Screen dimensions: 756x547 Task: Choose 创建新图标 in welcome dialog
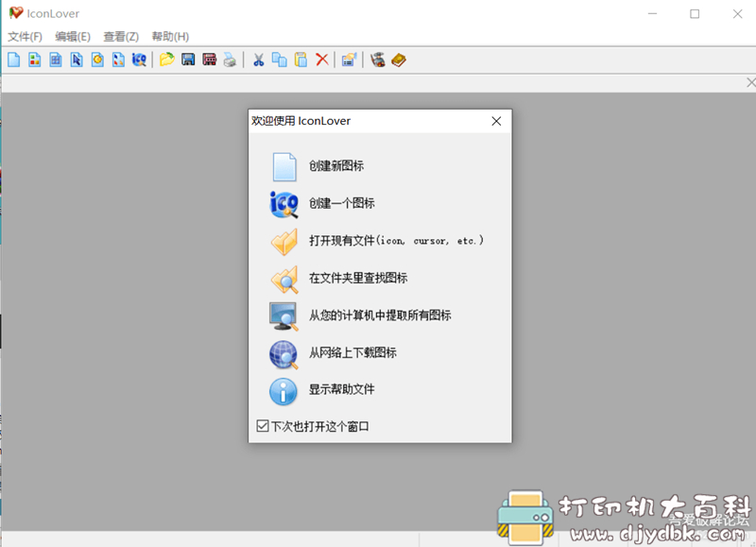click(336, 166)
